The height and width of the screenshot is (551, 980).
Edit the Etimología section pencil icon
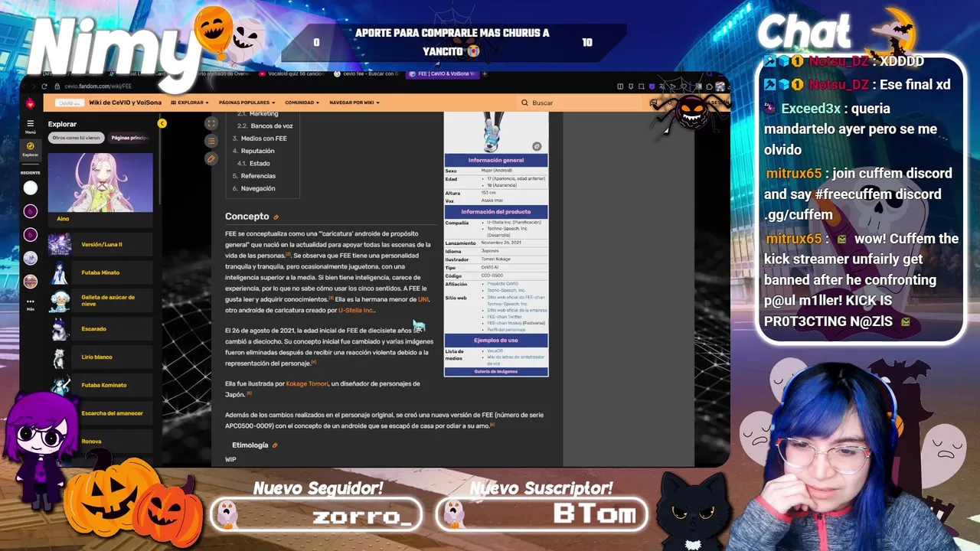275,445
